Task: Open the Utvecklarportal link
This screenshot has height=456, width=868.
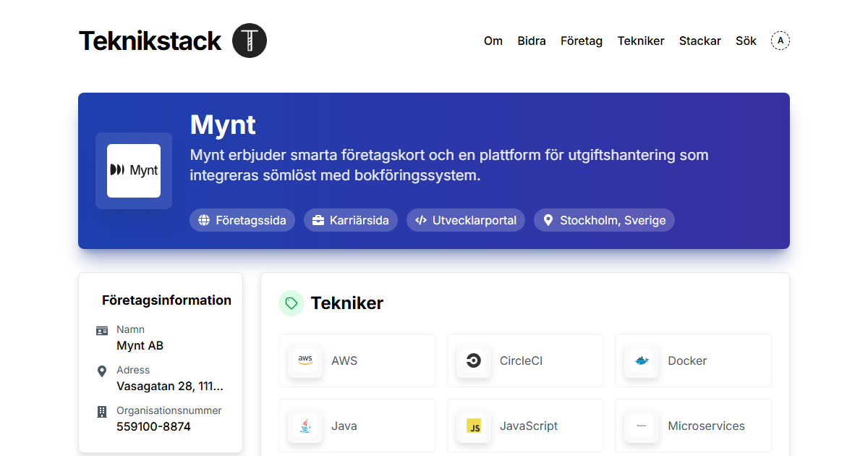Action: point(466,220)
